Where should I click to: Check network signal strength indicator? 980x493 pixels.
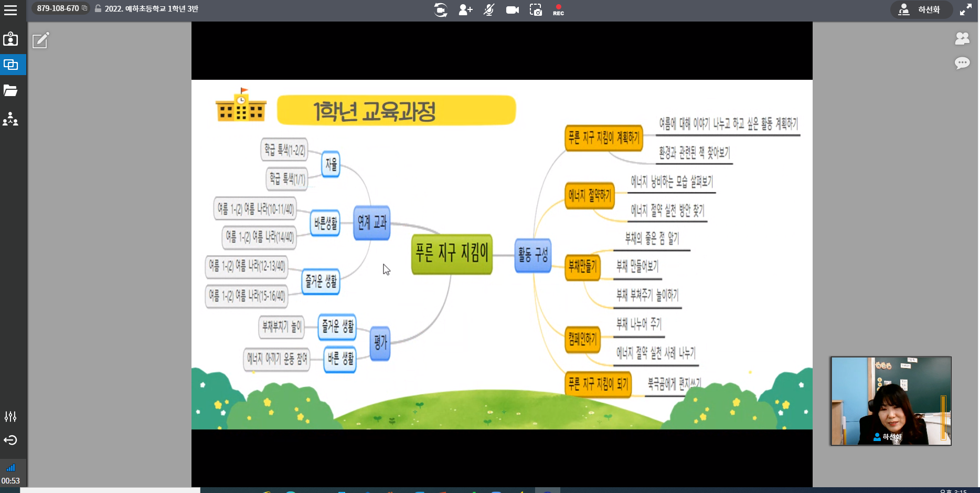[10, 467]
